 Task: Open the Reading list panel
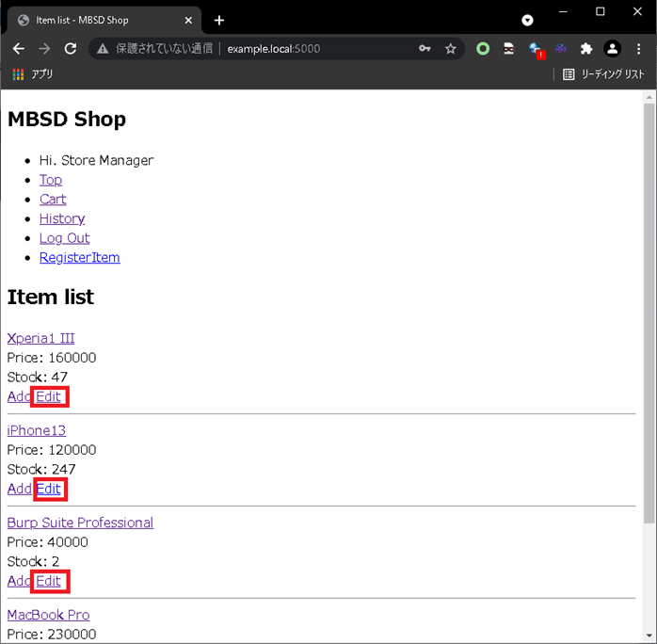pos(603,74)
